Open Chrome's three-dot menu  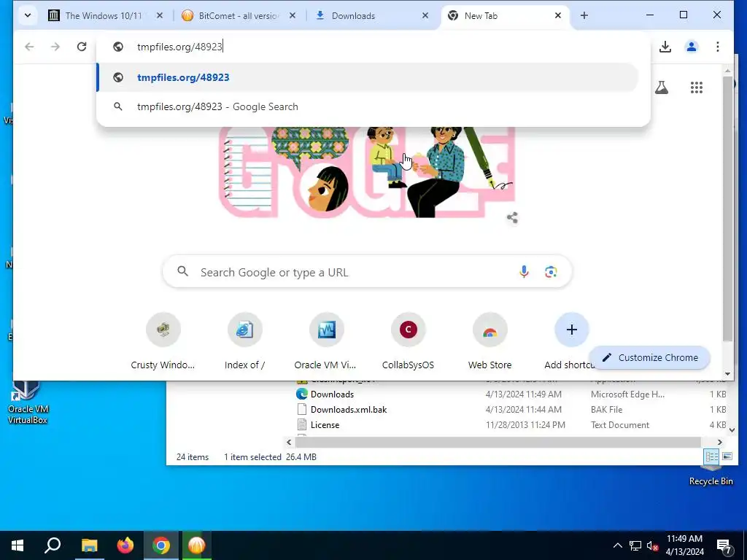pos(718,47)
